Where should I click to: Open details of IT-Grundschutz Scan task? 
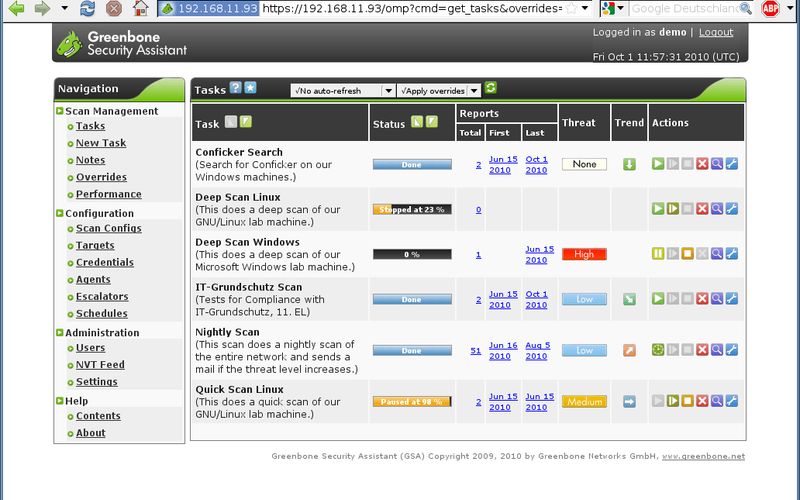point(717,299)
